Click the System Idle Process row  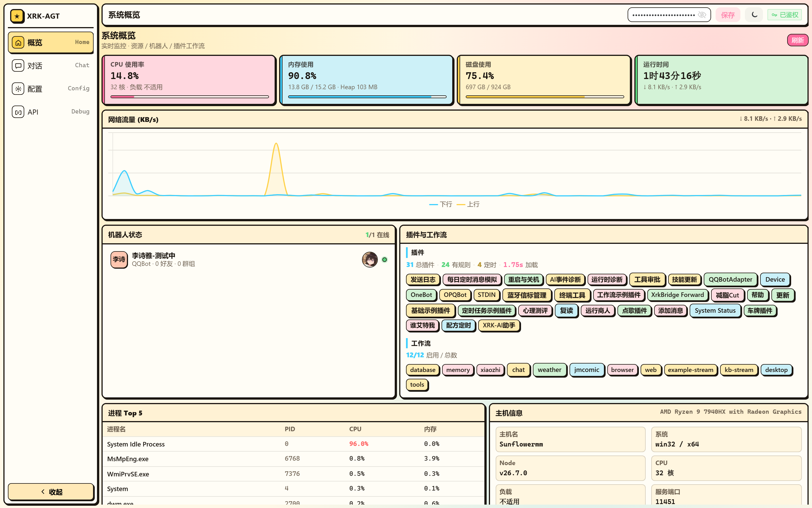[293, 444]
